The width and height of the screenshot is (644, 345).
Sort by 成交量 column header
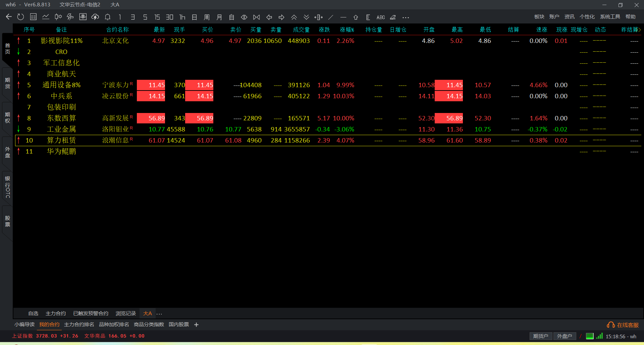click(x=301, y=30)
